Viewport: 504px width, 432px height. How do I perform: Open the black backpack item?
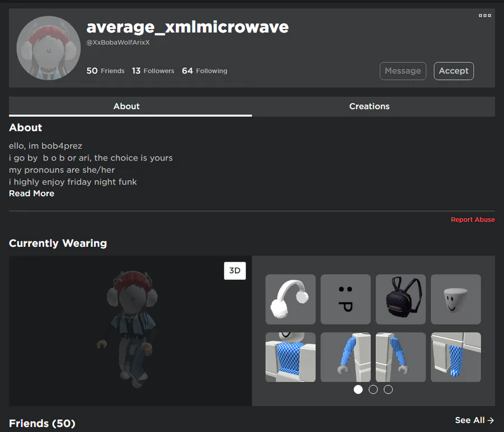[x=400, y=299]
